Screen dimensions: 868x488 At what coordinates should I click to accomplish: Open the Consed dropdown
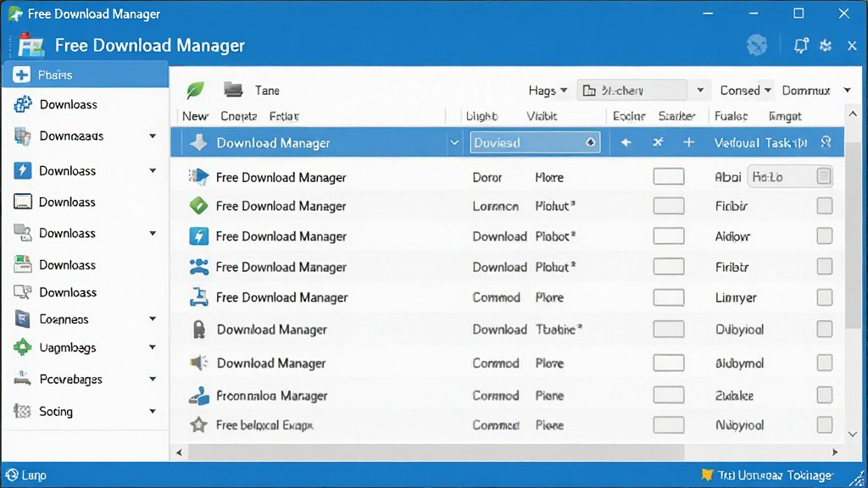(745, 90)
